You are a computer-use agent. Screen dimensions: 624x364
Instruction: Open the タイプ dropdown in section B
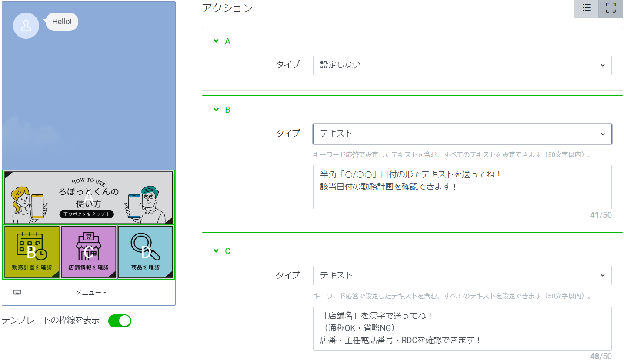tap(462, 134)
